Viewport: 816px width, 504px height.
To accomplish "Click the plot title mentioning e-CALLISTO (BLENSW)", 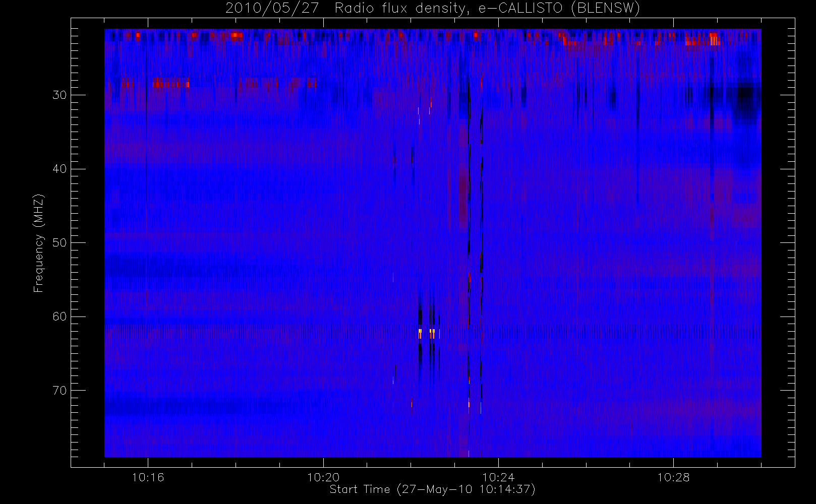I will (x=433, y=9).
